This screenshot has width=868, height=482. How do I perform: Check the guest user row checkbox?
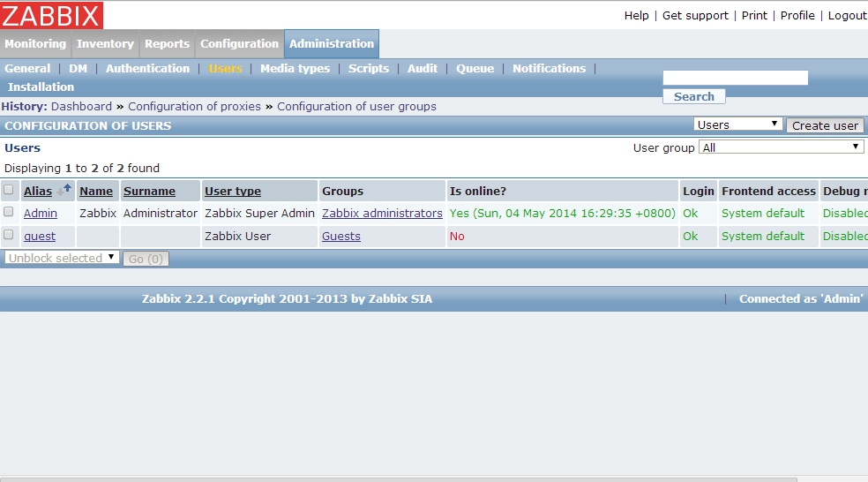(8, 234)
